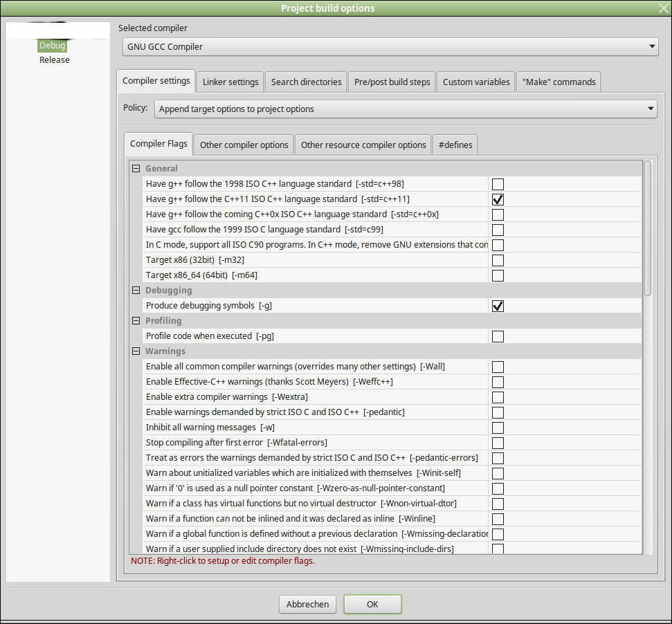Tick the -Winline checkbox
The height and width of the screenshot is (624, 672).
[x=498, y=519]
